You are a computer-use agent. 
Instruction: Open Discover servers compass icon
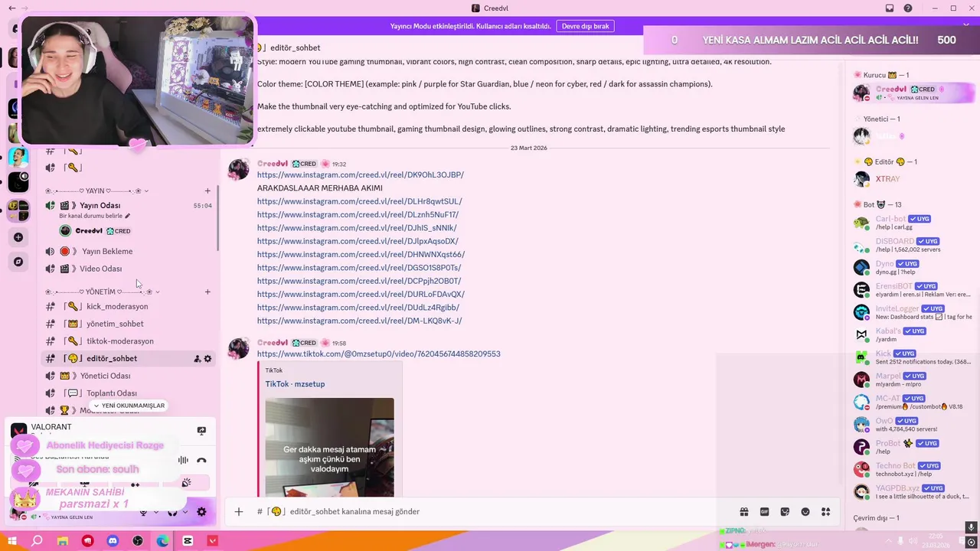[x=18, y=262]
